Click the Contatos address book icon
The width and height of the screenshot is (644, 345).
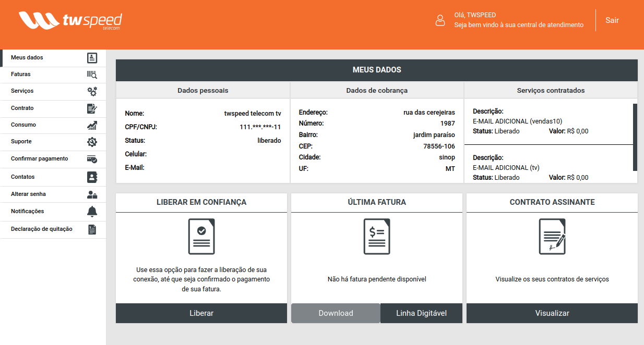pyautogui.click(x=92, y=177)
